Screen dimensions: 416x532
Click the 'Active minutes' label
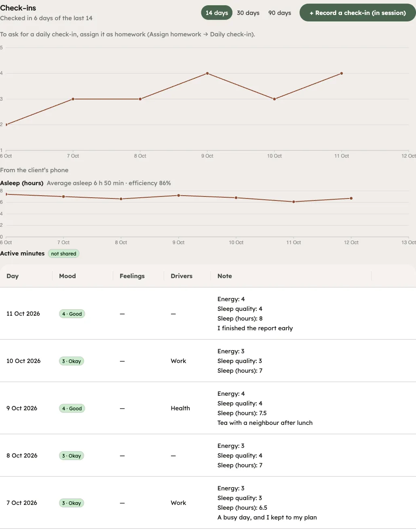[22, 253]
